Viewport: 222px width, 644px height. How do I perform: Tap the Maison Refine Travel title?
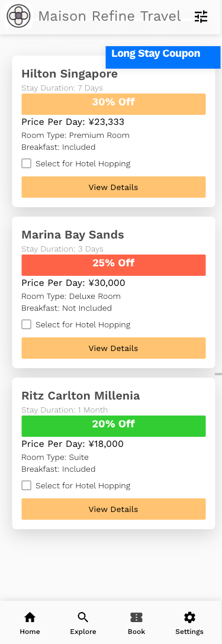coord(110,17)
